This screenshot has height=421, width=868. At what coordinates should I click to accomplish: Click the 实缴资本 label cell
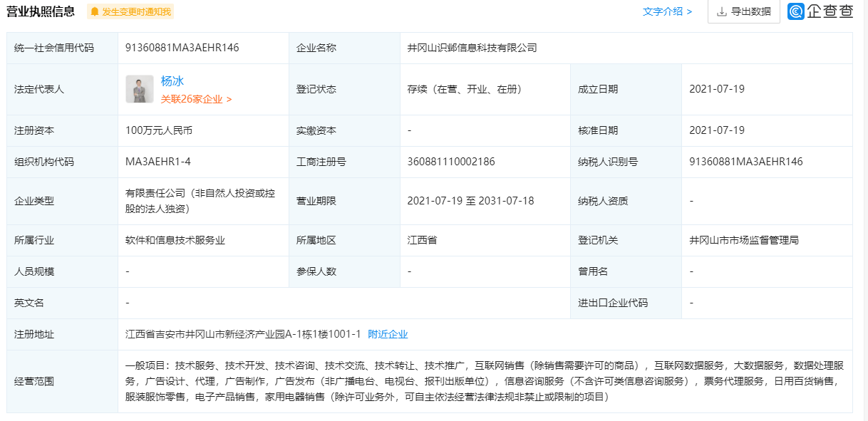[x=344, y=130]
